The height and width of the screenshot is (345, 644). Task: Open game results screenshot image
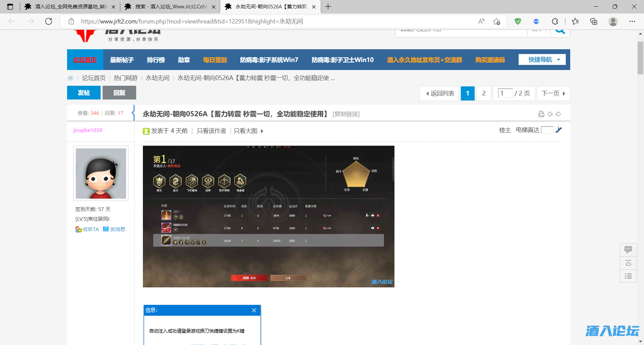point(269,216)
